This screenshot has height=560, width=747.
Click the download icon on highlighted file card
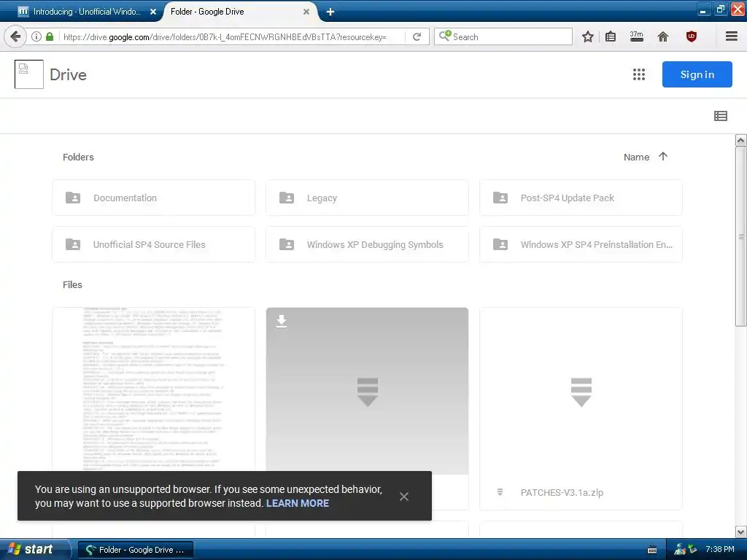pyautogui.click(x=282, y=321)
